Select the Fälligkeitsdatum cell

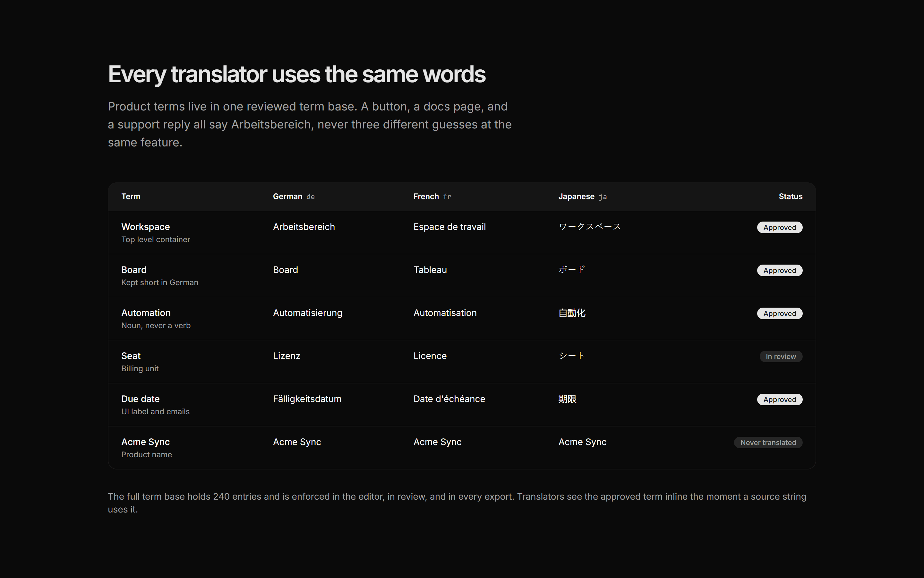(307, 399)
